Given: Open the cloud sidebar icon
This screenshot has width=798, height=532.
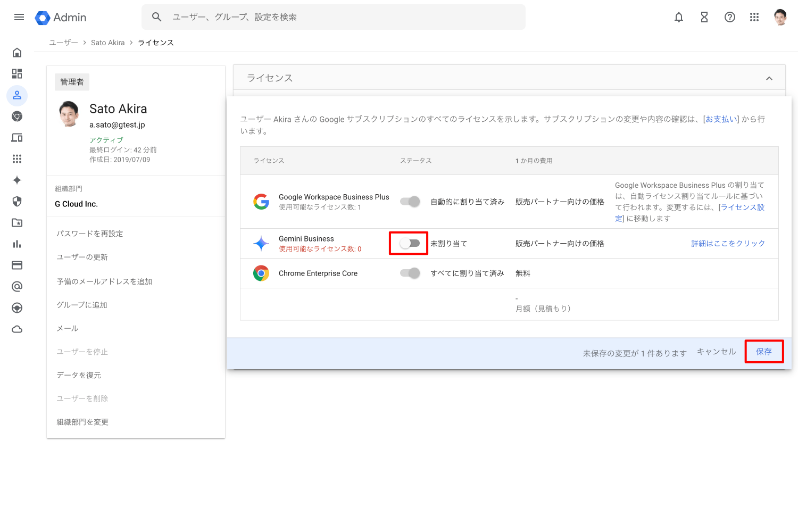Looking at the screenshot, I should click(17, 329).
